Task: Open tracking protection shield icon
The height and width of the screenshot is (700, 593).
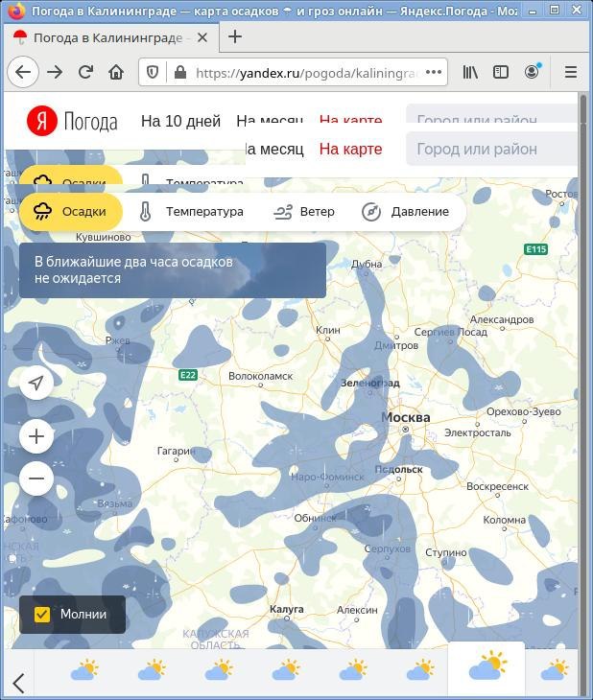Action: pos(153,72)
